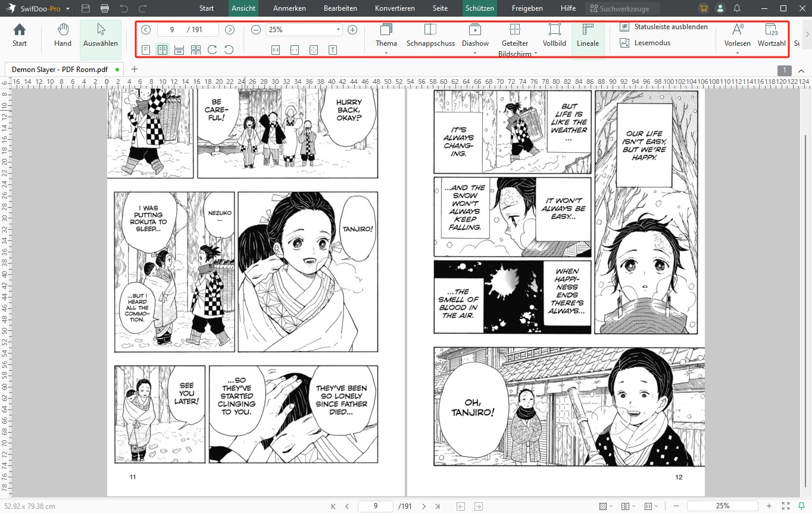
Task: Zoom in with the ribbon plus icon
Action: pos(352,30)
